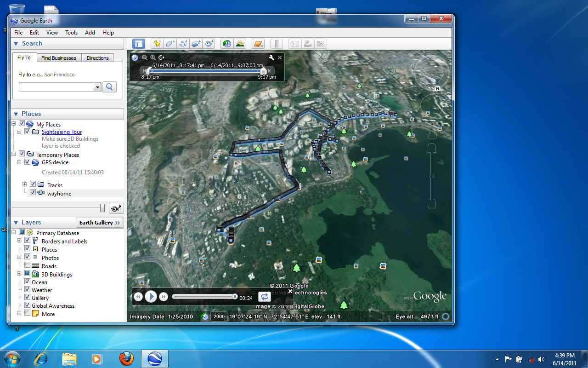
Task: Uncheck the Photos layer checkbox
Action: [x=28, y=257]
